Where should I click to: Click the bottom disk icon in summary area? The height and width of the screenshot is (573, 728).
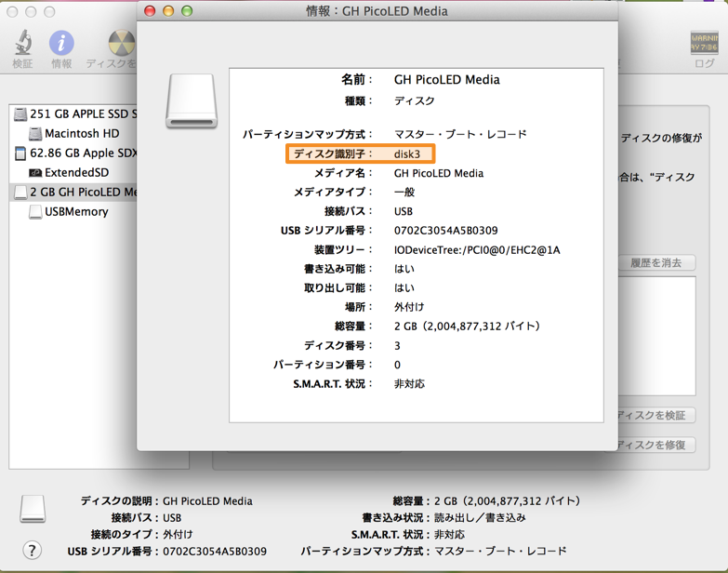point(33,509)
